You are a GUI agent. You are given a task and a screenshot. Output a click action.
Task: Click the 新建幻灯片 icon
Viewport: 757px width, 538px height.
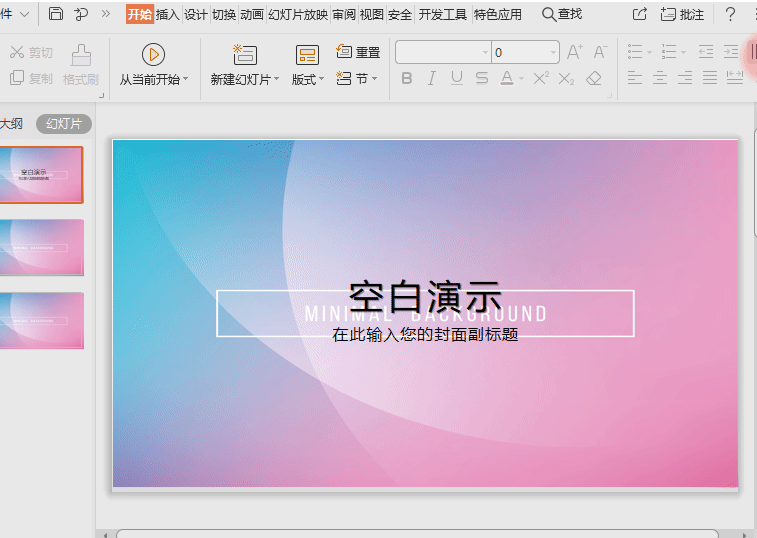pos(245,55)
